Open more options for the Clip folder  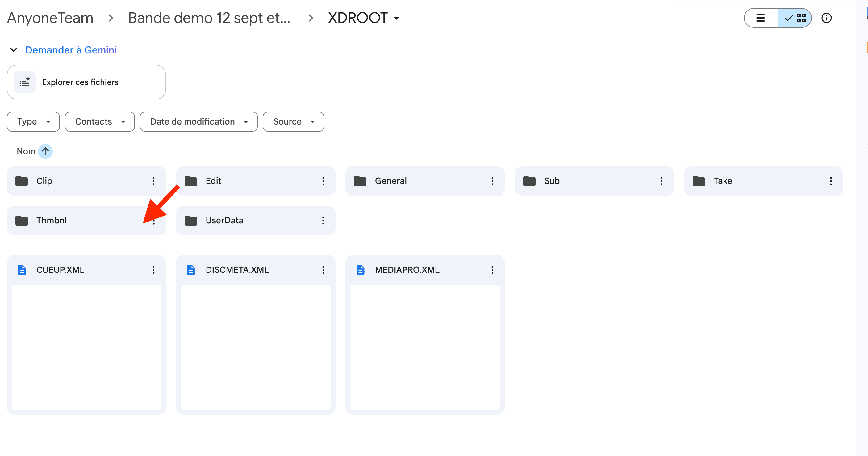tap(154, 181)
